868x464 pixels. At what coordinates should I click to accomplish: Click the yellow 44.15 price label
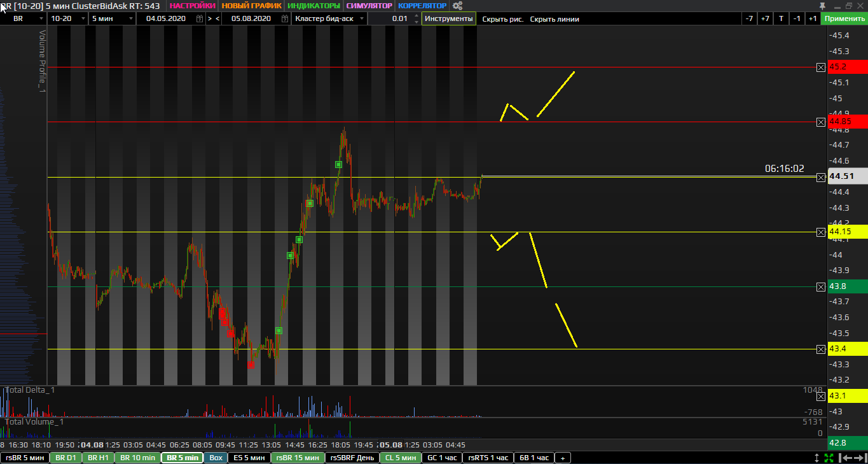pyautogui.click(x=847, y=232)
